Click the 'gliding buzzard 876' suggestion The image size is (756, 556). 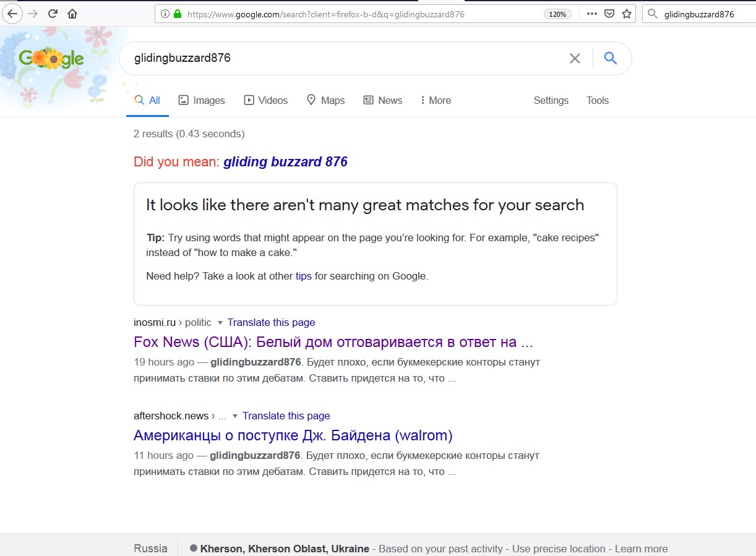coord(285,162)
